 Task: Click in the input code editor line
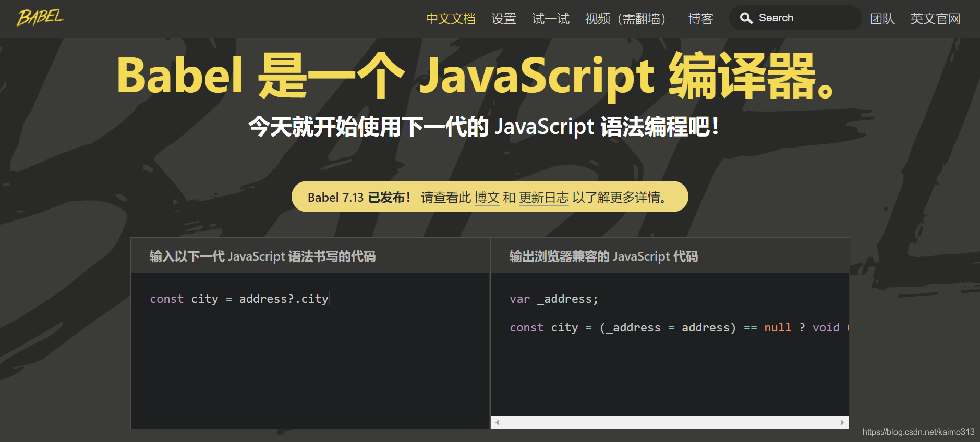tap(239, 299)
